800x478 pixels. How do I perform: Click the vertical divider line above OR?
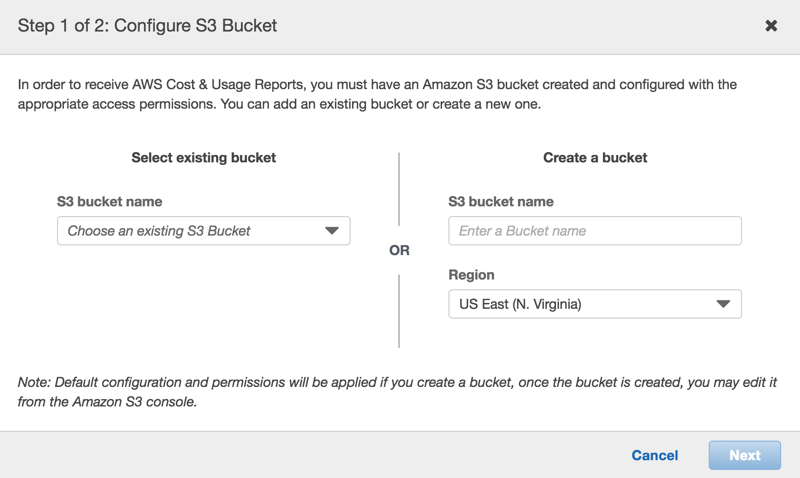tap(399, 190)
